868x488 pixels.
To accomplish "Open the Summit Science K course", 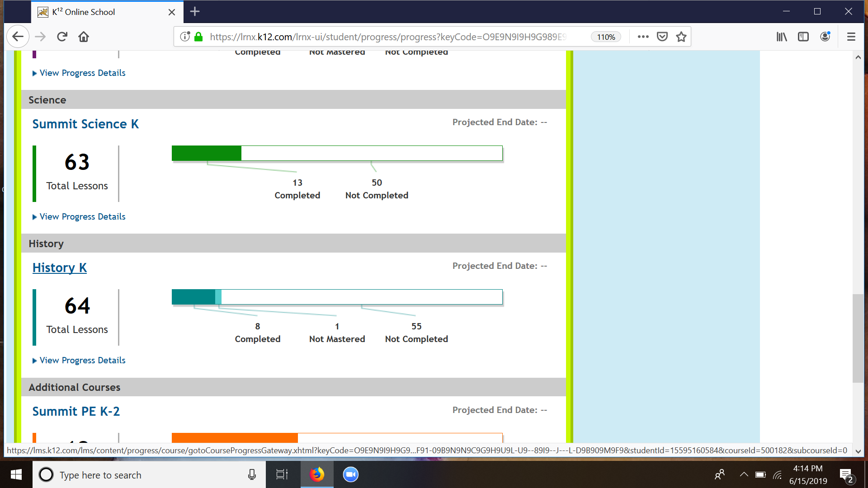I will pyautogui.click(x=85, y=124).
